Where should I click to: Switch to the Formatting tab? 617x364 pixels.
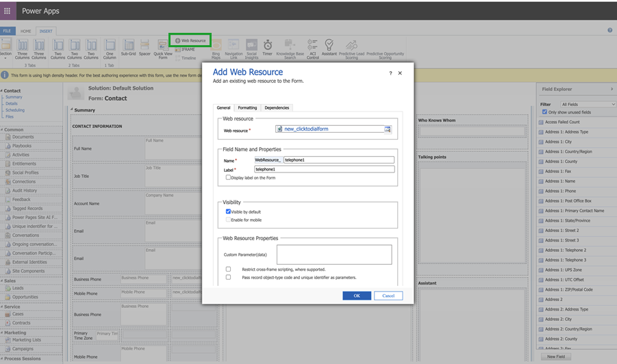coord(247,107)
